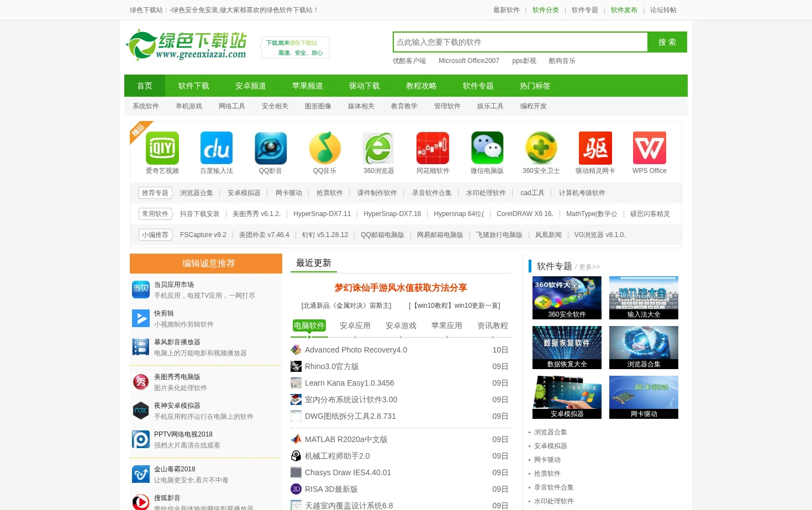This screenshot has width=812, height=510.
Task: Switch to 苹果频道 in the nav bar
Action: coord(307,86)
